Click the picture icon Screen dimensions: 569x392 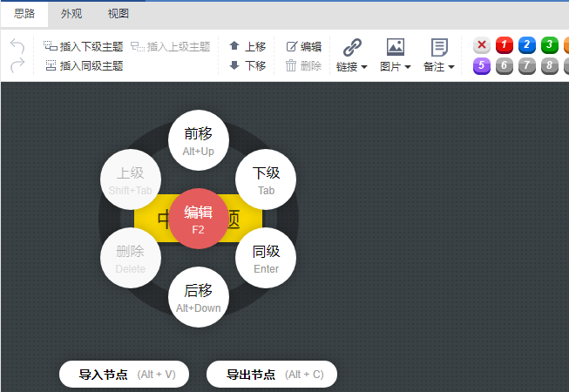(x=396, y=47)
